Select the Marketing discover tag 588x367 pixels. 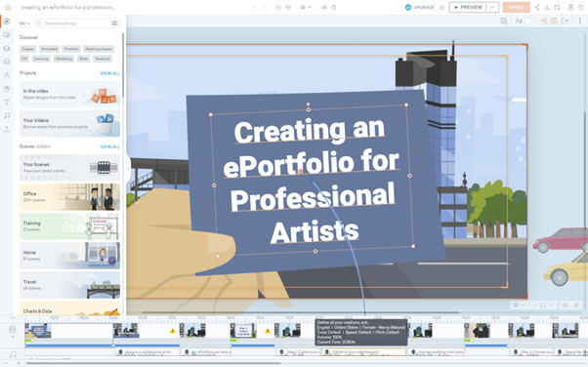coord(63,59)
